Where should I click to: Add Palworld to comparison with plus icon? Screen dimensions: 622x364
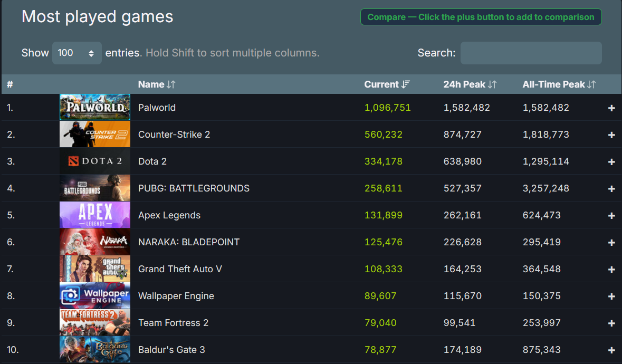(x=611, y=108)
